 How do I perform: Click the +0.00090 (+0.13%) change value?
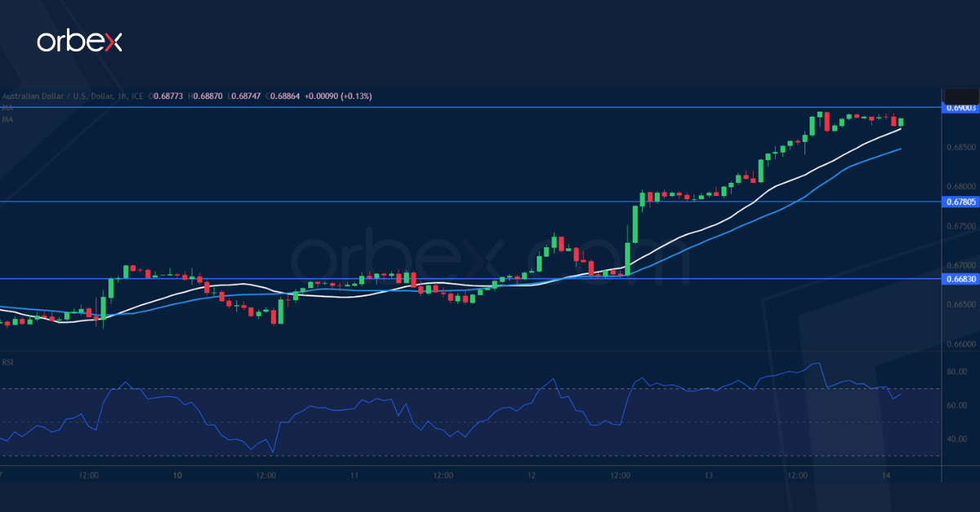(x=339, y=96)
